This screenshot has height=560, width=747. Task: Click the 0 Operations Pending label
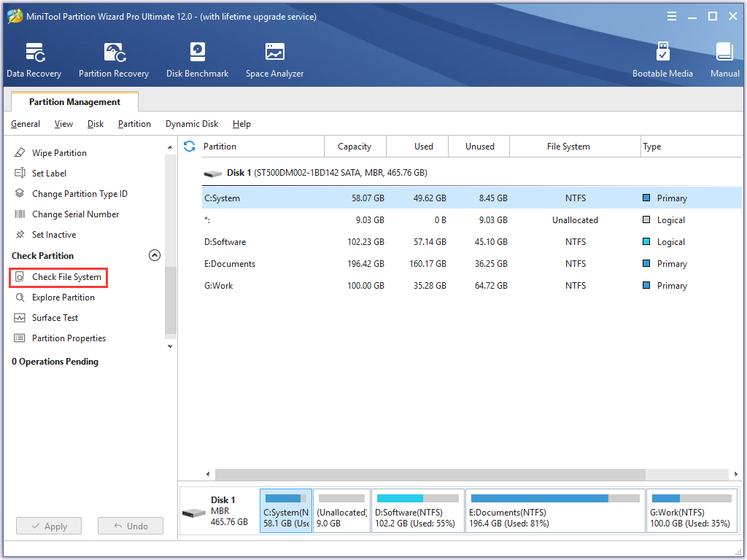55,362
